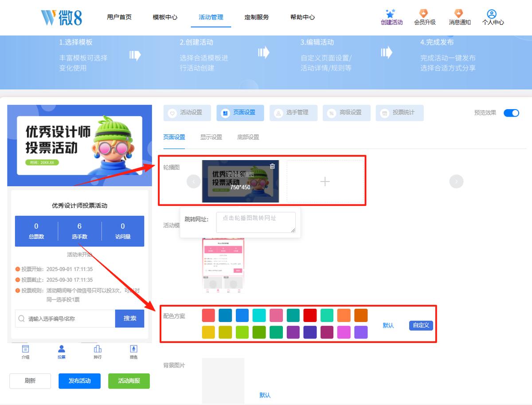Click the 搜索 button in preview

130,318
